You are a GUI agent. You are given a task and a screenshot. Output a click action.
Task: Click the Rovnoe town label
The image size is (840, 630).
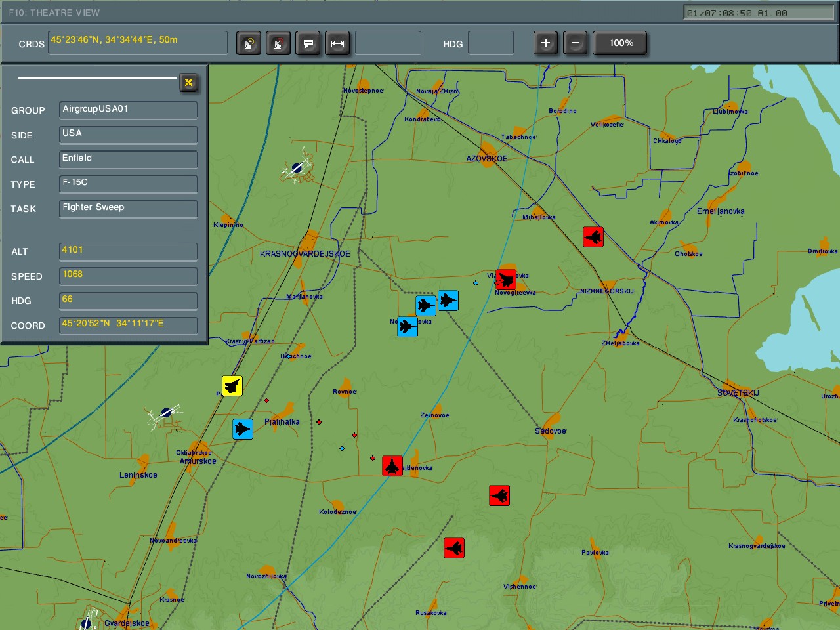pos(345,392)
